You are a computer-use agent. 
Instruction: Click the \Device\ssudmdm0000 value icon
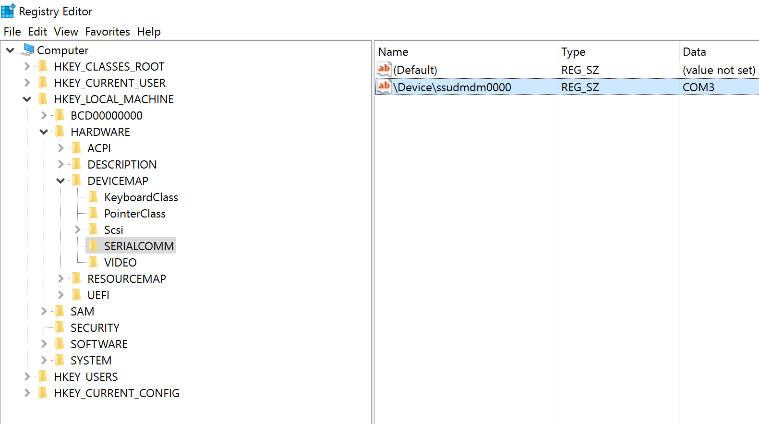click(384, 87)
